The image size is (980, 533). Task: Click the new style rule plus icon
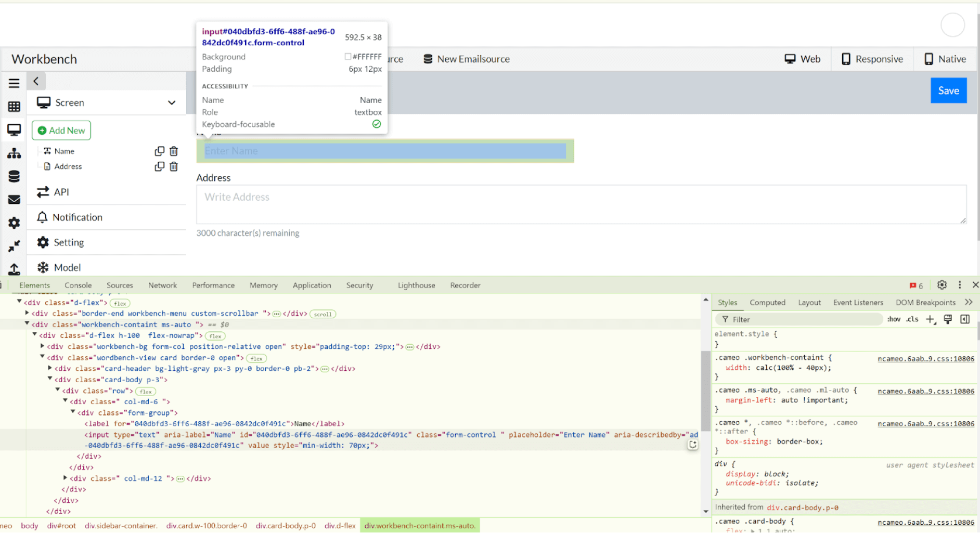pos(930,319)
